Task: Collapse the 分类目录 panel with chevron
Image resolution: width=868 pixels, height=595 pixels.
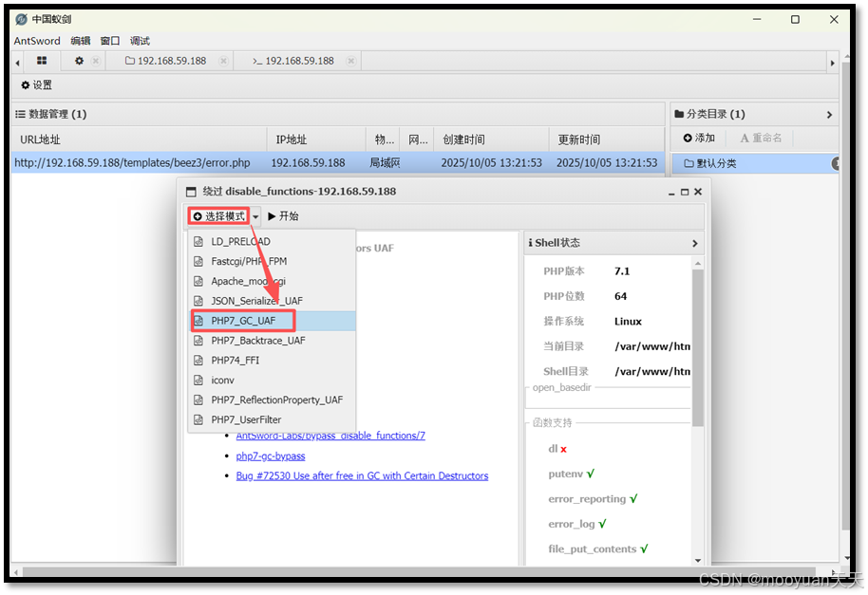Action: pos(829,115)
